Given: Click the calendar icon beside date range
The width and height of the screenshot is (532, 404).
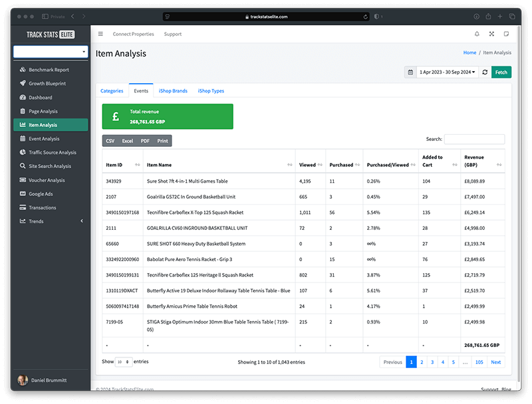Looking at the screenshot, I should pyautogui.click(x=410, y=72).
